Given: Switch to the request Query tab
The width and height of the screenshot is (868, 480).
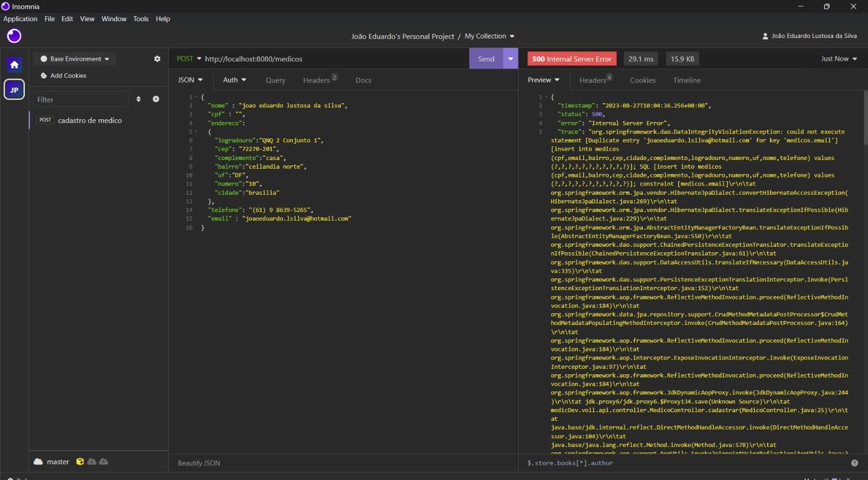Looking at the screenshot, I should tap(276, 80).
